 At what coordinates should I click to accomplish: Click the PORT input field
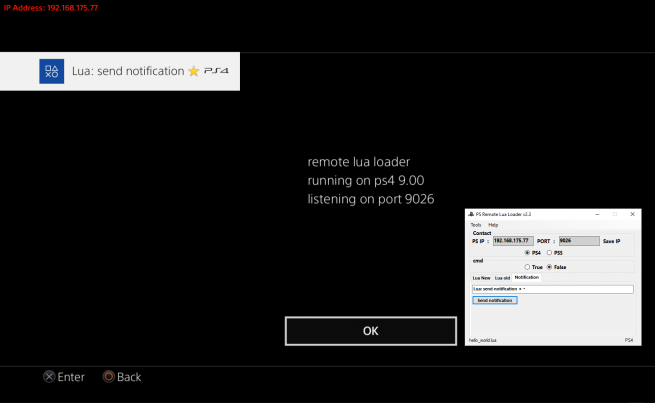(579, 241)
